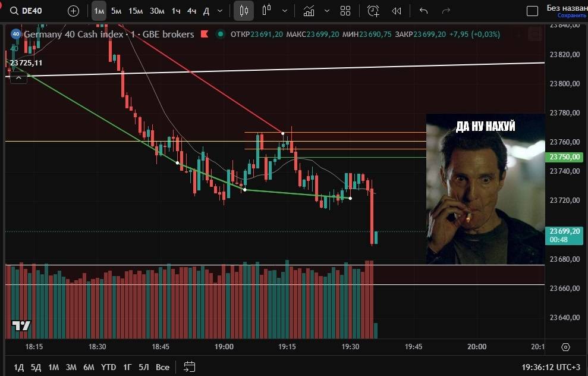This screenshot has width=588, height=376.
Task: Click the 19:36:12 UTC+3 timezone selector
Action: tap(549, 367)
